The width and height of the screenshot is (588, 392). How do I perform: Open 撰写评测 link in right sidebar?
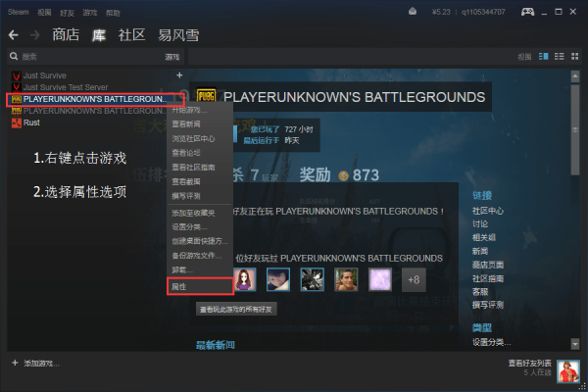pyautogui.click(x=488, y=305)
